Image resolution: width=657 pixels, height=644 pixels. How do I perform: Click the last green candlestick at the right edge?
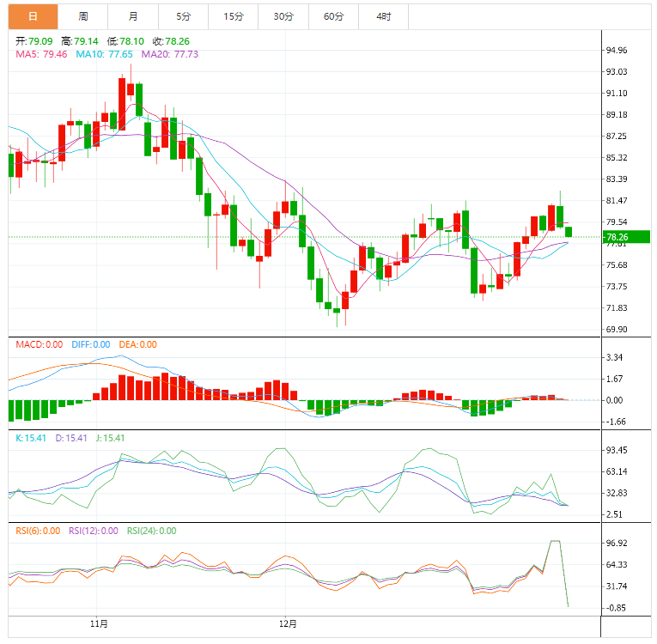569,232
